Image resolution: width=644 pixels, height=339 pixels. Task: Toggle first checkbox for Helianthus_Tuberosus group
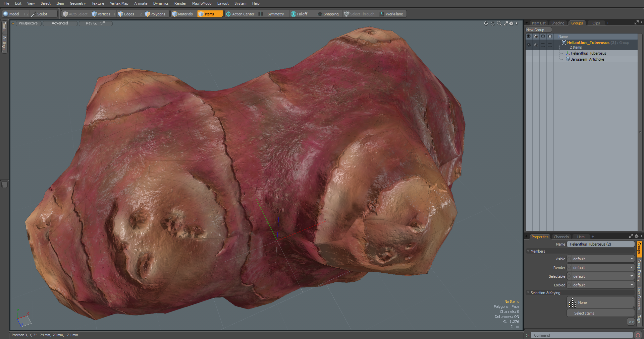[543, 45]
